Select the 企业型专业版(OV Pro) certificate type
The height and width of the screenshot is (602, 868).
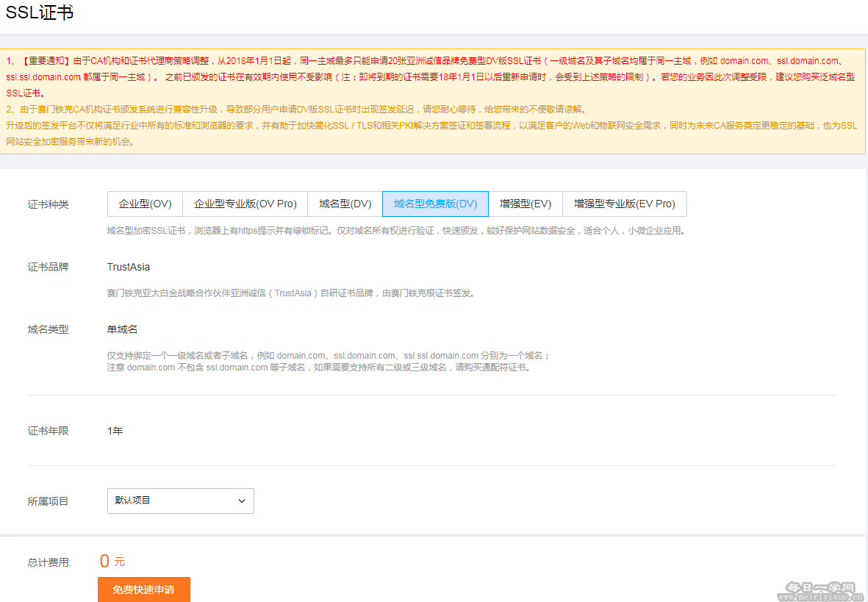coord(245,204)
